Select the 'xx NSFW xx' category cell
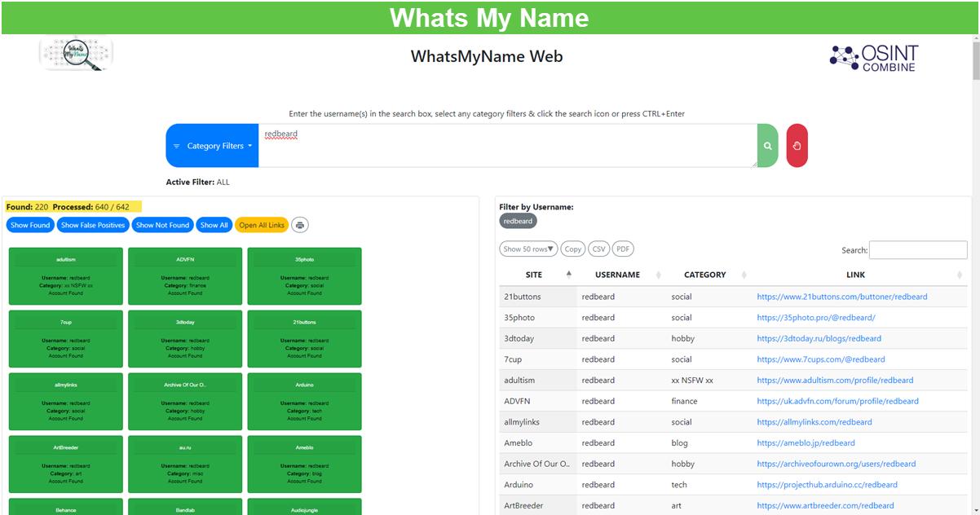 (x=709, y=381)
